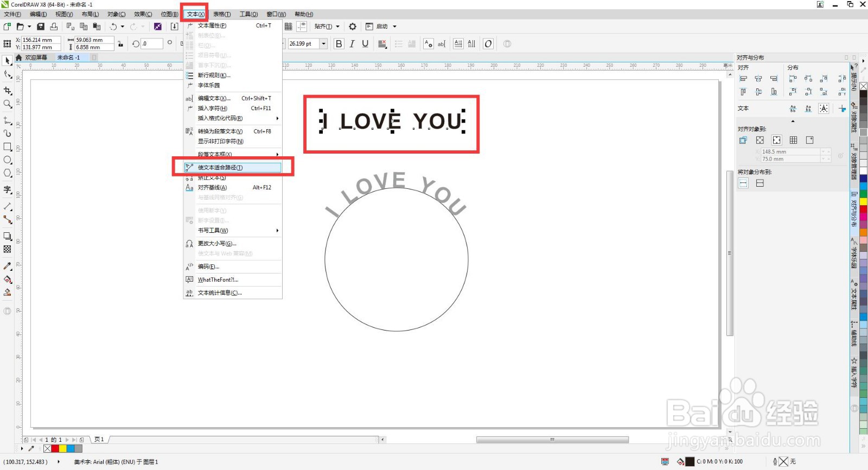The height and width of the screenshot is (470, 868).
Task: Select the Freehand drawing tool
Action: click(8, 120)
